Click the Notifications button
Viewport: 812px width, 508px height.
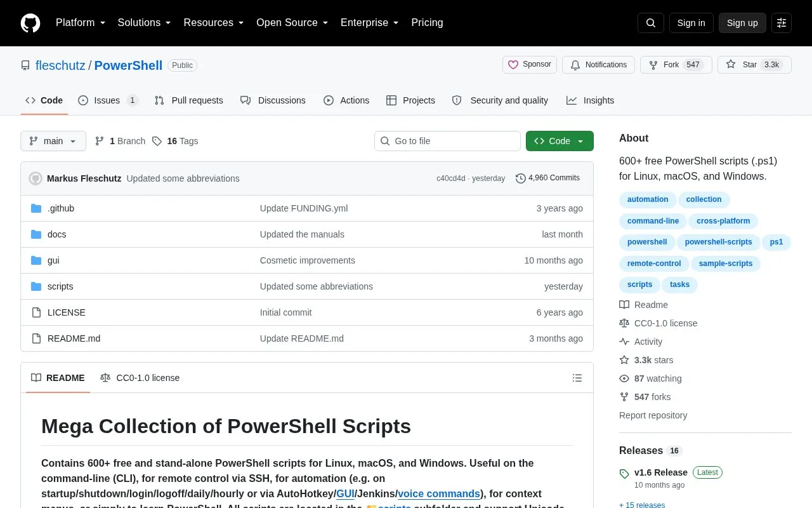[598, 65]
